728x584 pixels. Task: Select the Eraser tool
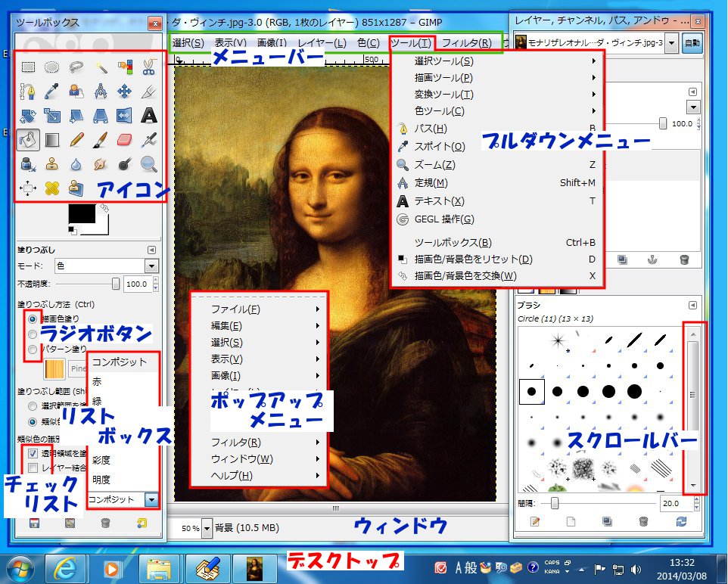click(x=124, y=140)
